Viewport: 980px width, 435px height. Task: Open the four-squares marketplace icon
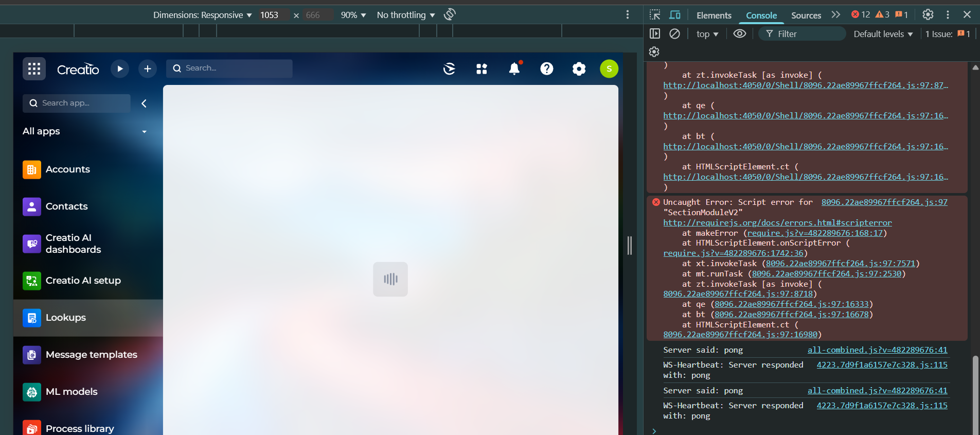click(482, 68)
